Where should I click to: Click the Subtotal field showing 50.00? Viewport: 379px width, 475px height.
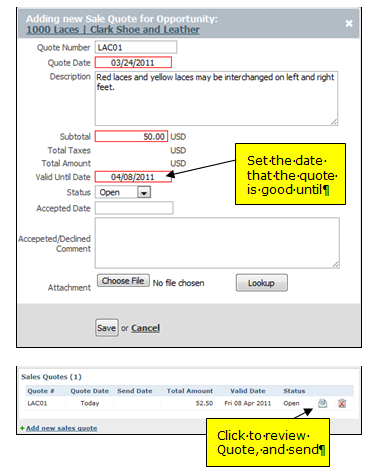[131, 136]
